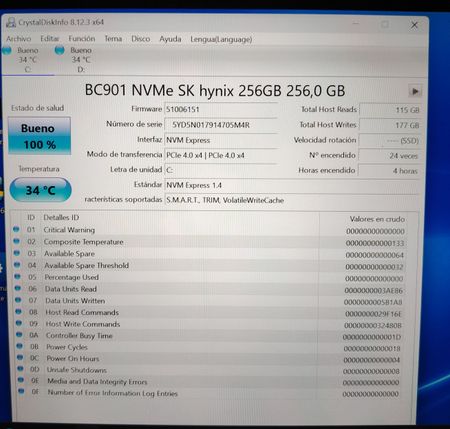Open the Editar menu
This screenshot has width=450, height=429.
pos(50,39)
